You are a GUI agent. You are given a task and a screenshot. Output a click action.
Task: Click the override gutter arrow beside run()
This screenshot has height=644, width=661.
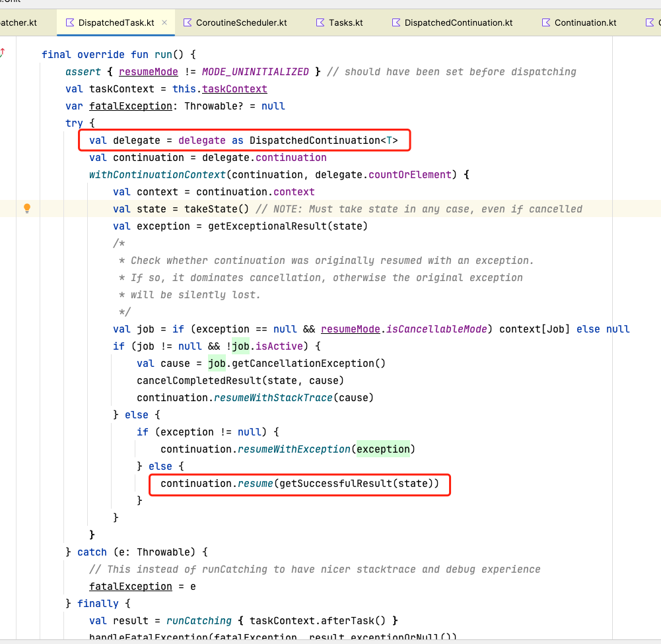[x=3, y=53]
